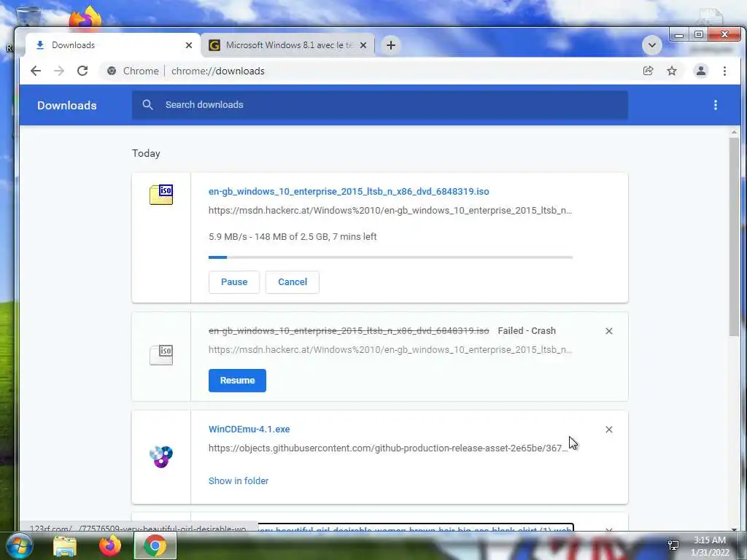Open the en-gb_windows_10 ISO file link
Viewport: 747px width, 560px height.
click(349, 192)
